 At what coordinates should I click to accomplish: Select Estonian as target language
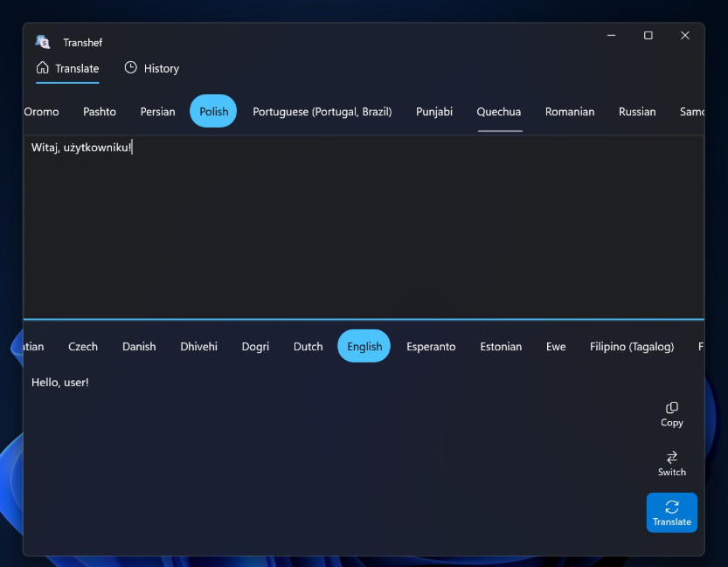pos(501,347)
